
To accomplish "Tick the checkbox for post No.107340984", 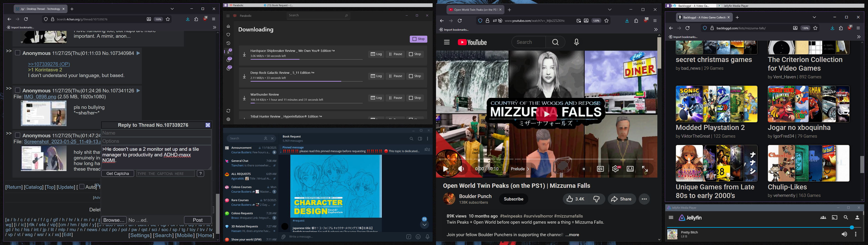I will point(17,53).
